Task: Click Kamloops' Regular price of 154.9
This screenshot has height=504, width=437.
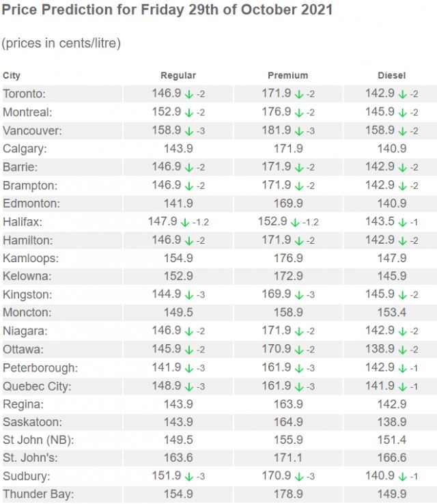Action: coord(178,258)
